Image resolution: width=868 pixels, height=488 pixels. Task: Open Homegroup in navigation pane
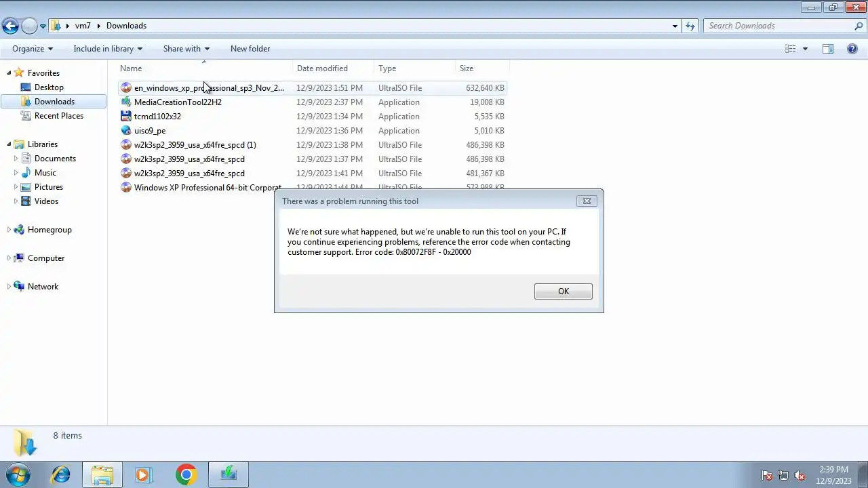pyautogui.click(x=50, y=230)
